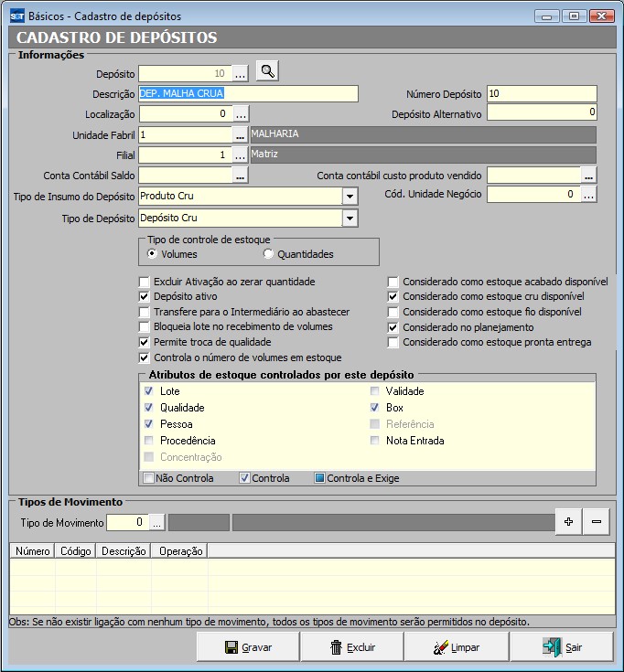Click the Operação column header

(179, 551)
